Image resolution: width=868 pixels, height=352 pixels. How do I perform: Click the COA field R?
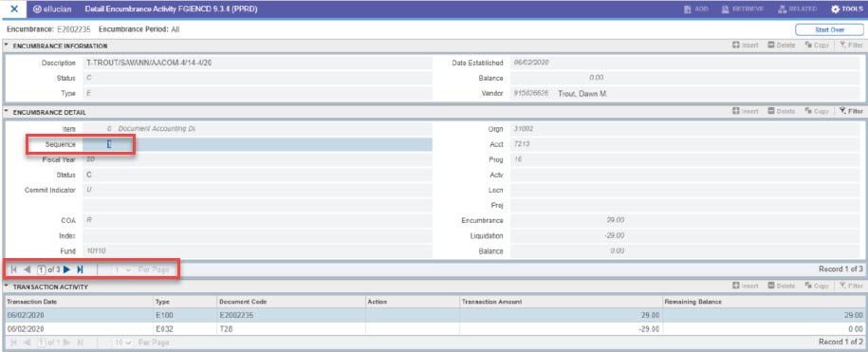[257, 220]
